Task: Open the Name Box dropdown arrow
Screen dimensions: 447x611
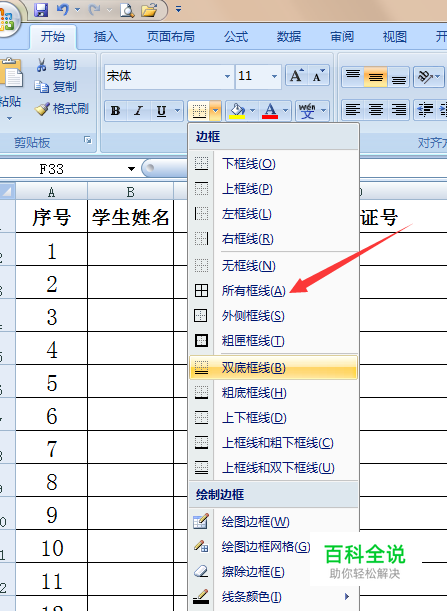Action: pyautogui.click(x=131, y=169)
